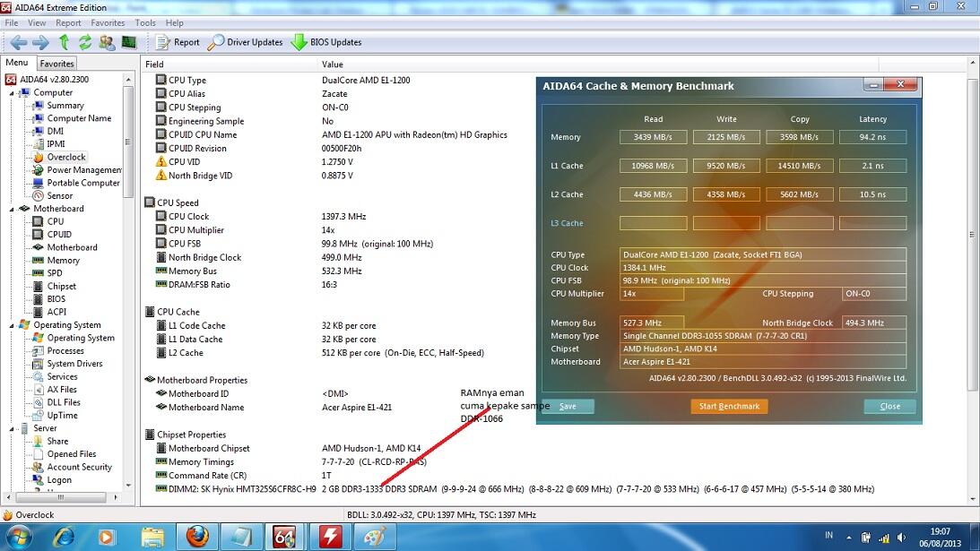The height and width of the screenshot is (551, 980).
Task: Check for Driver Updates
Action: [245, 42]
